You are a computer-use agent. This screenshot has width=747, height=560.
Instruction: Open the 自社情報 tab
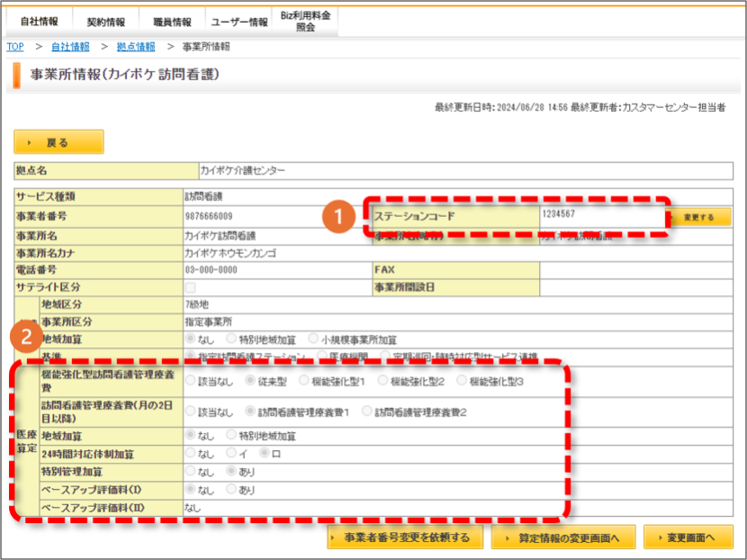39,22
